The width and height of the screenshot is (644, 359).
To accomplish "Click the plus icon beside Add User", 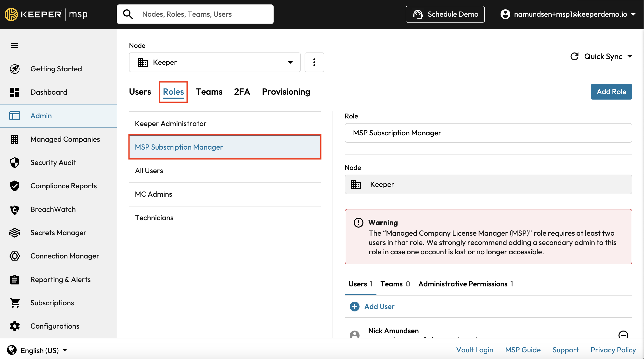I will click(x=354, y=306).
